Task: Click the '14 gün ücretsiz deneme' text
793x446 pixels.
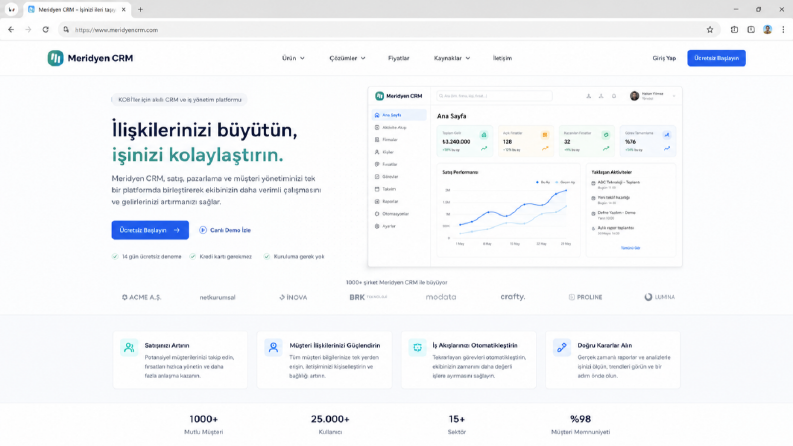Action: click(151, 256)
